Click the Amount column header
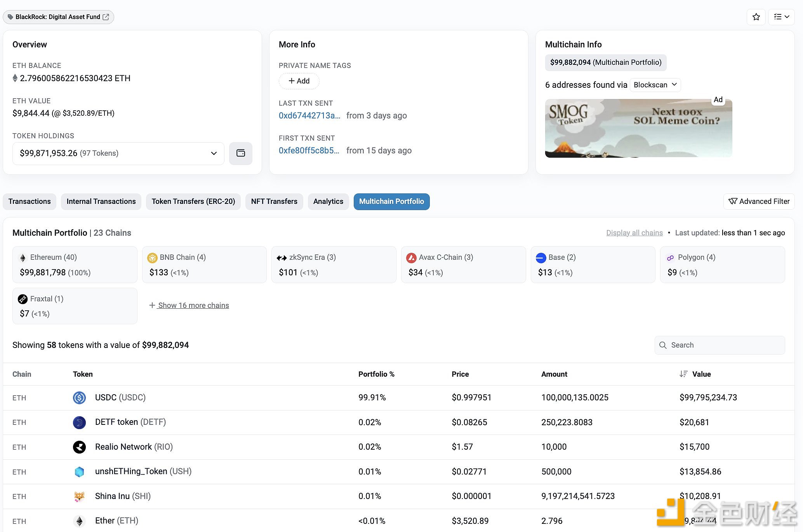 pyautogui.click(x=554, y=374)
